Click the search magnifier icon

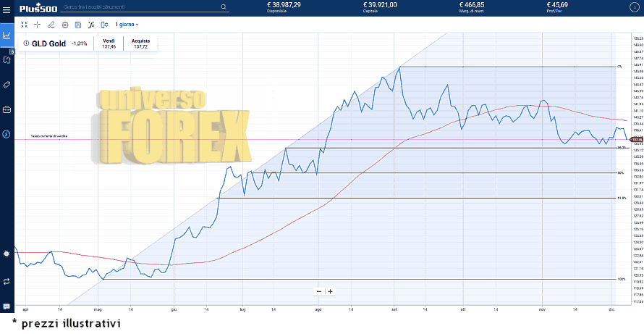(224, 7)
